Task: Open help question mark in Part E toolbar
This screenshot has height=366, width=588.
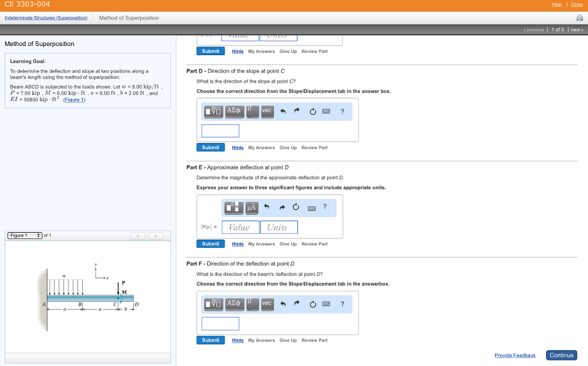Action: tap(325, 207)
